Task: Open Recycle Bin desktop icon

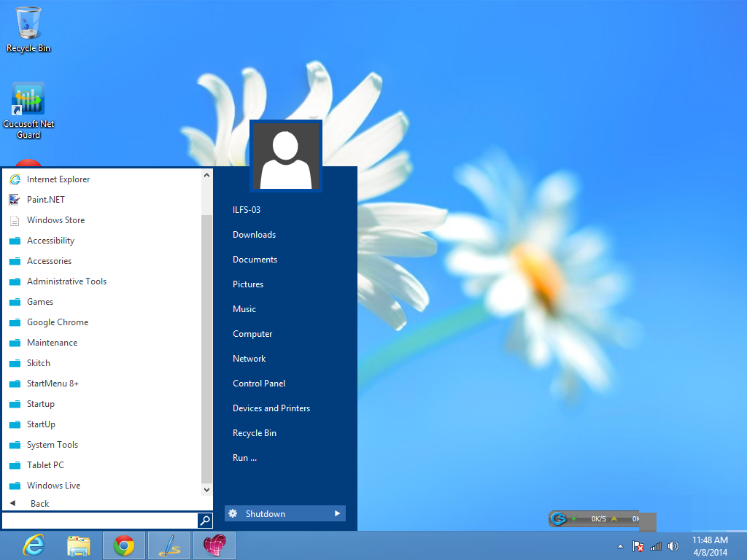Action: 28,30
